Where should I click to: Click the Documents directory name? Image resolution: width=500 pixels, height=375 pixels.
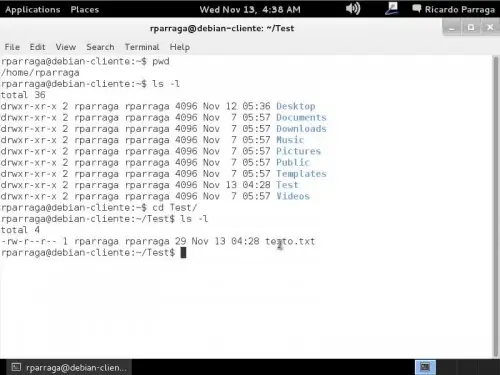pos(301,117)
